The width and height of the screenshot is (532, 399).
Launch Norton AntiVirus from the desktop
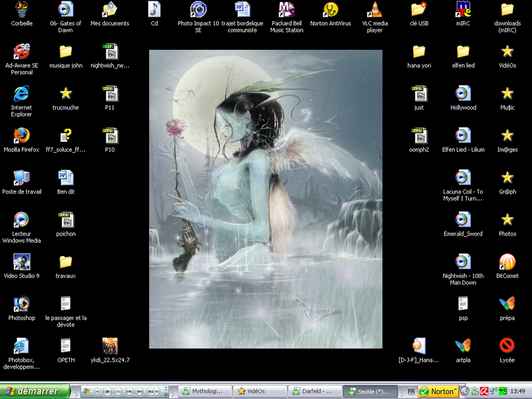331,10
